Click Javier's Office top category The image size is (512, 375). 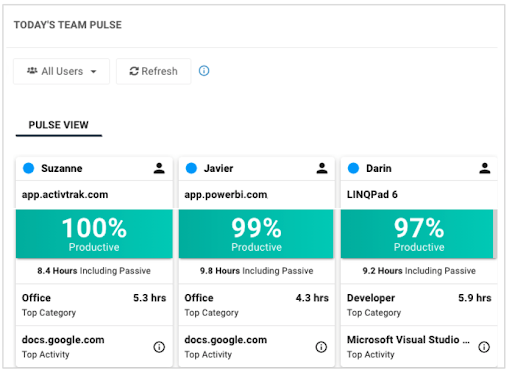(x=199, y=298)
